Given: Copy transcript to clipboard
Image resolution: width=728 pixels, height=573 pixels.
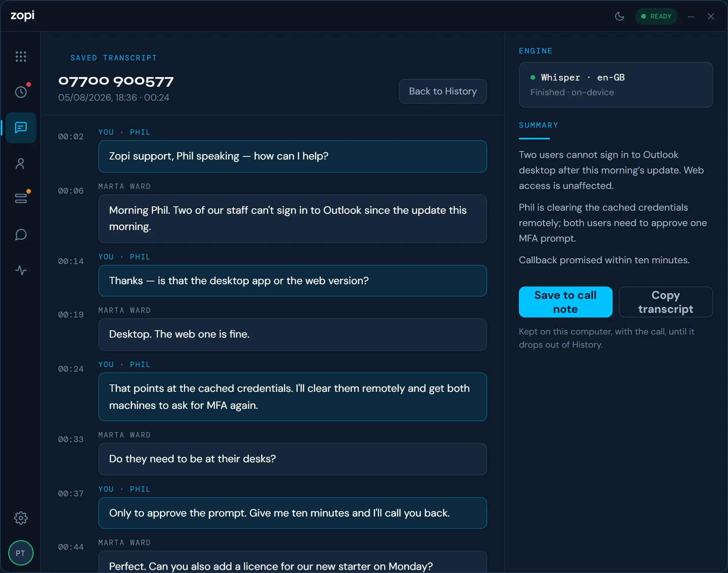Looking at the screenshot, I should (666, 302).
